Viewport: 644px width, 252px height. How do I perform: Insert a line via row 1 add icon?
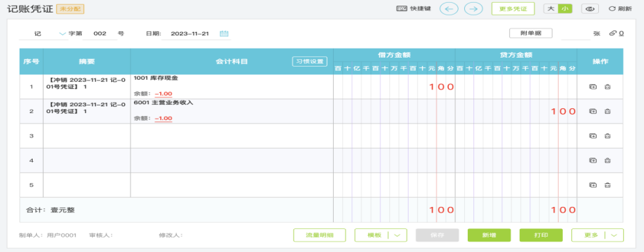(x=593, y=87)
